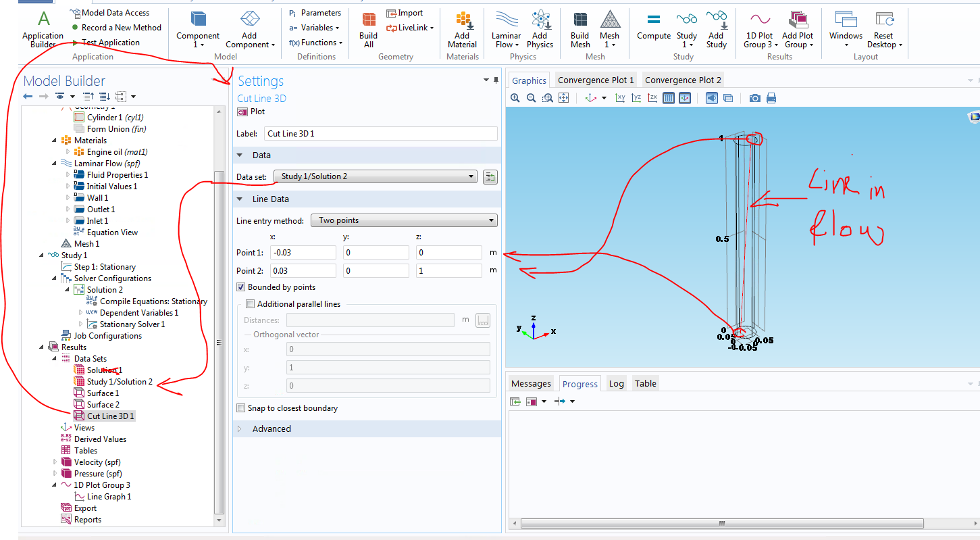Enable the Additional parallel lines checkbox
Viewport: 980px width, 540px height.
click(251, 304)
